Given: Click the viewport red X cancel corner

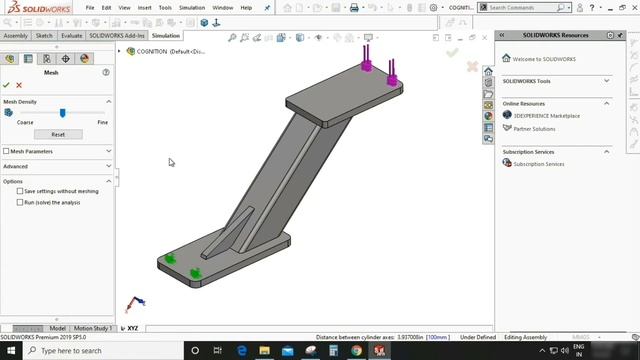Looking at the screenshot, I should pos(472,66).
